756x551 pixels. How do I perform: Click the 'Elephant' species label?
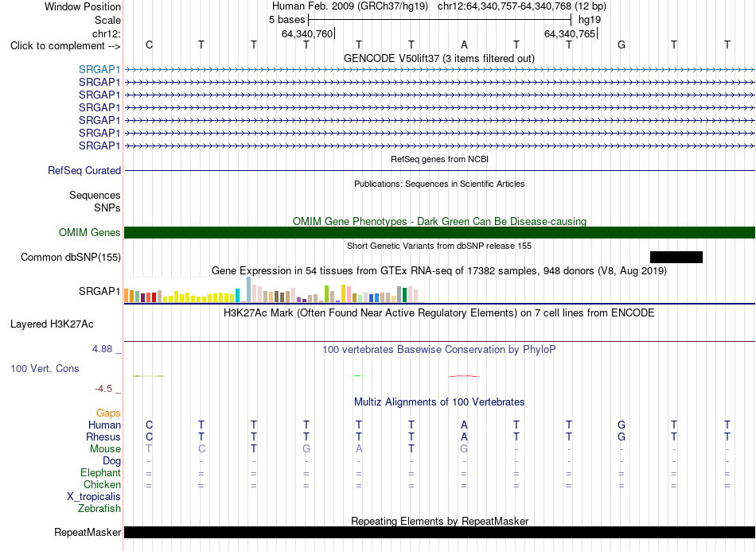(100, 472)
